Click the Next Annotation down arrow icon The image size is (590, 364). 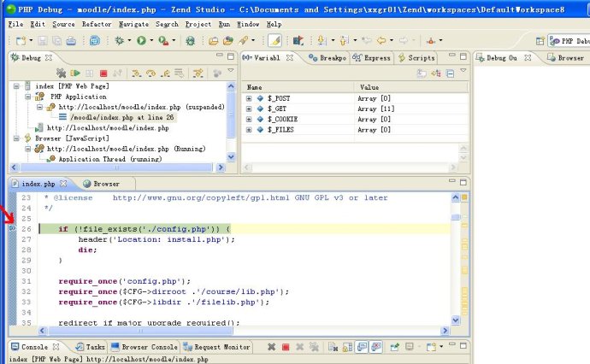(322, 40)
